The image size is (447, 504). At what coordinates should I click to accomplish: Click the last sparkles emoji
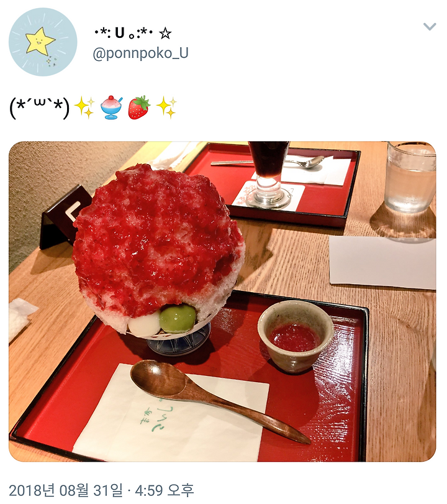[x=166, y=108]
